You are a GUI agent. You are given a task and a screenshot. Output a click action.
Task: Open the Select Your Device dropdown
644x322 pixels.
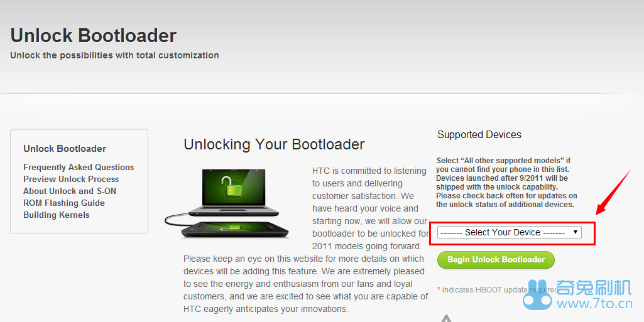[510, 233]
